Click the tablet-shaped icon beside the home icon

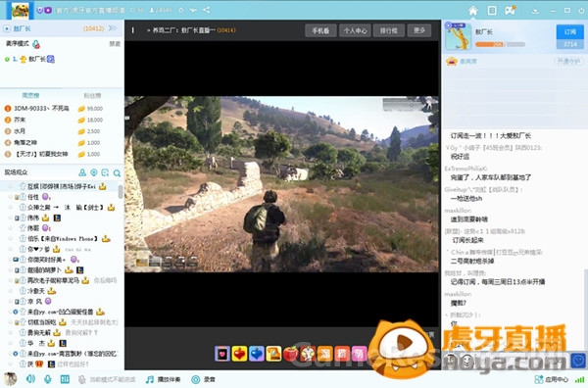(x=492, y=11)
